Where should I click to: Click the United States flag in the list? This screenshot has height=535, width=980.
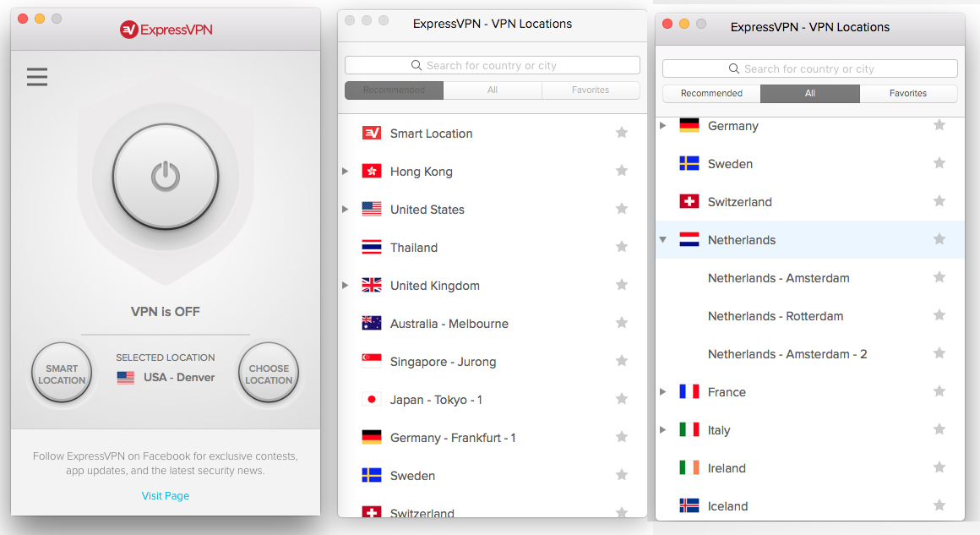tap(371, 210)
